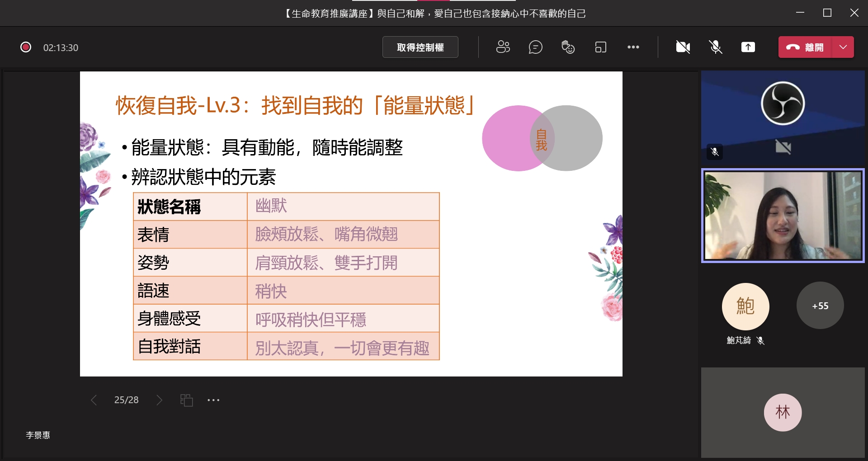Screen dimensions: 868x461
Task: Open slide more options ellipsis
Action: [x=213, y=400]
